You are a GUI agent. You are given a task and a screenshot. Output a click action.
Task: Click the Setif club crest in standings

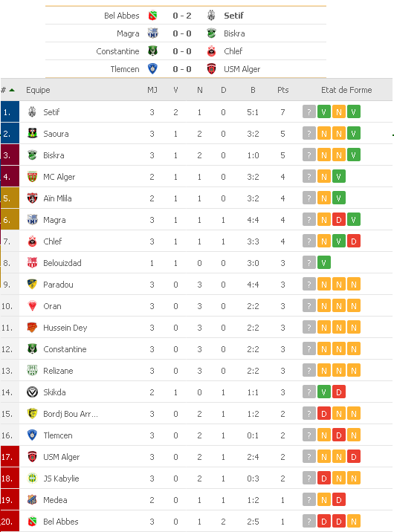coord(32,112)
